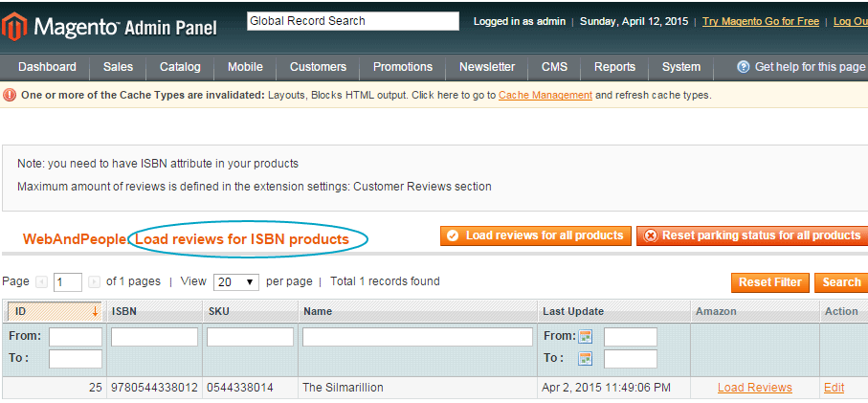Viewport: 868px width, 403px height.
Task: Click the ISBN filter field
Action: (x=154, y=337)
